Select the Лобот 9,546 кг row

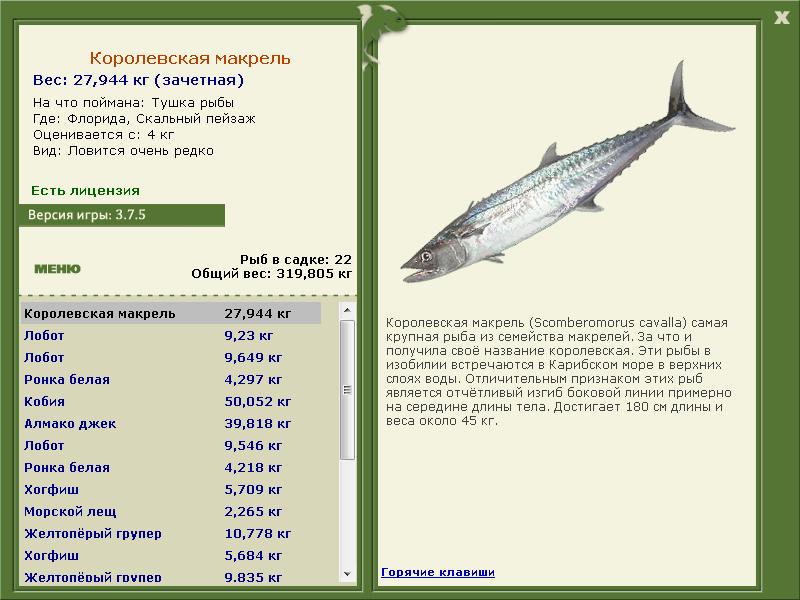[x=171, y=445]
